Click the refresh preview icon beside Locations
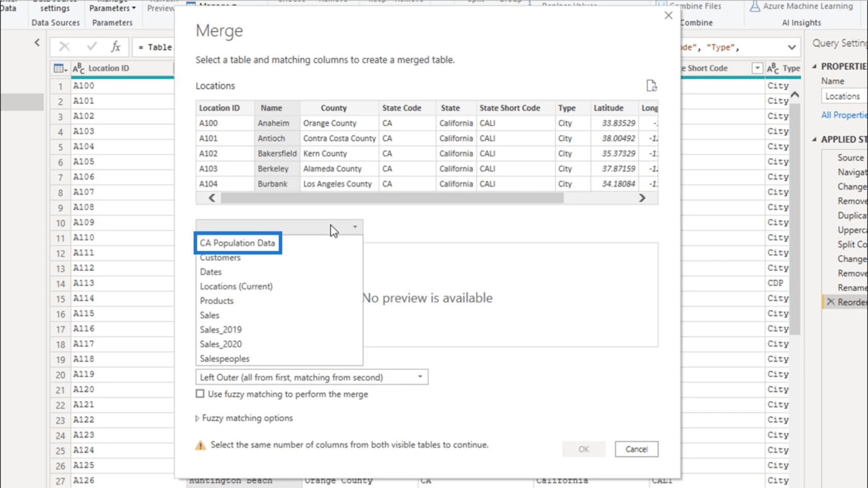 (652, 86)
